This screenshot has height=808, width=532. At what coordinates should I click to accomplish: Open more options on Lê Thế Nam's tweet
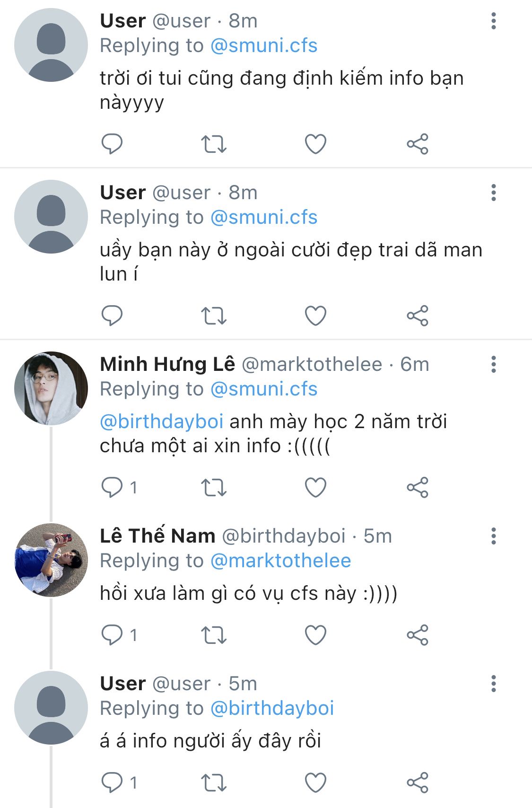494,536
